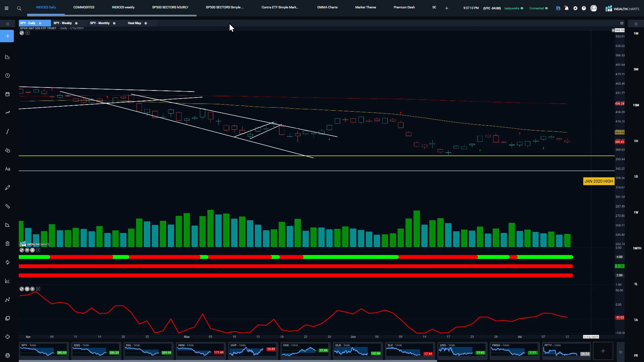Toggle the link dot on SPY - Weekly tab
The image size is (644, 362).
click(x=76, y=23)
